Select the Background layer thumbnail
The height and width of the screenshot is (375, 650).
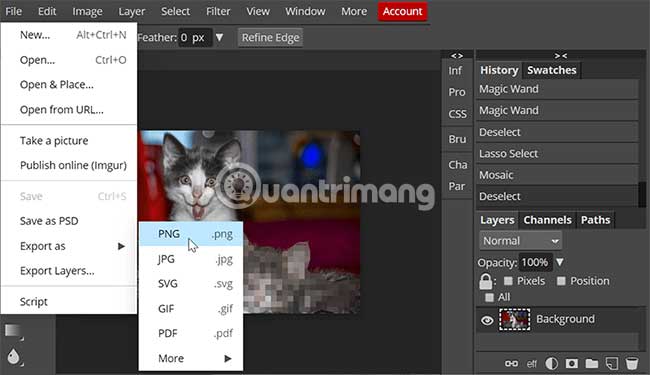point(514,319)
